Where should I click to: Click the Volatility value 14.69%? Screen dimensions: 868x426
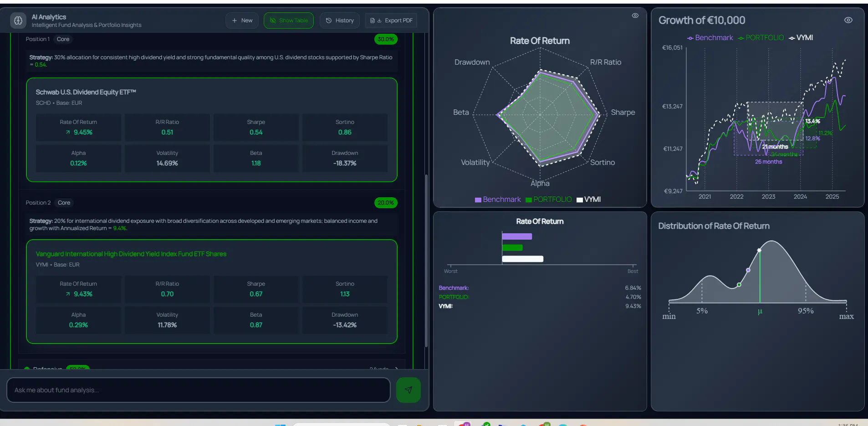[167, 163]
